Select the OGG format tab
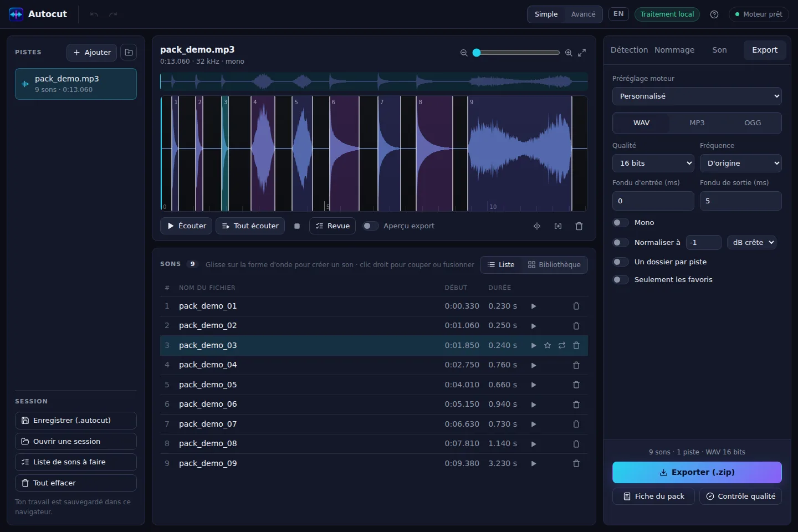This screenshot has height=532, width=798. (x=752, y=123)
